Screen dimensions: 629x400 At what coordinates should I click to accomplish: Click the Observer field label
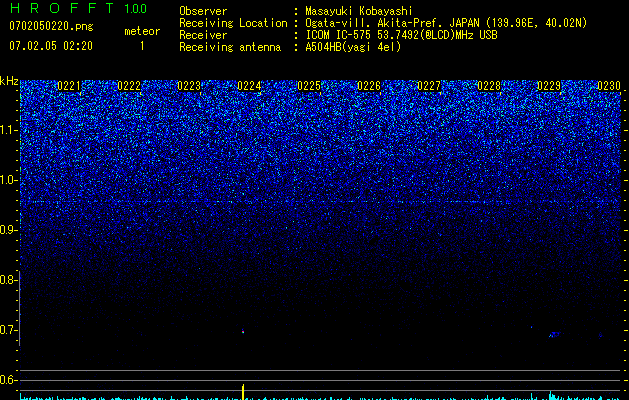(203, 11)
